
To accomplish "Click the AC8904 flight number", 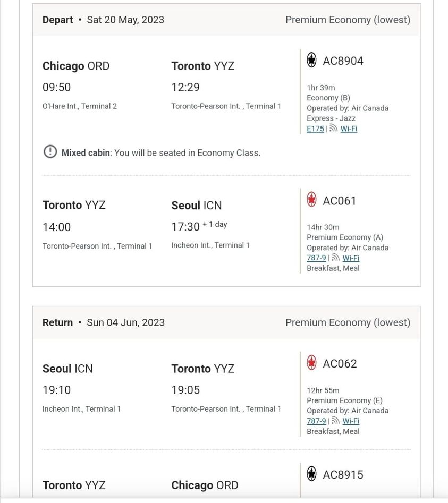I will pos(343,61).
